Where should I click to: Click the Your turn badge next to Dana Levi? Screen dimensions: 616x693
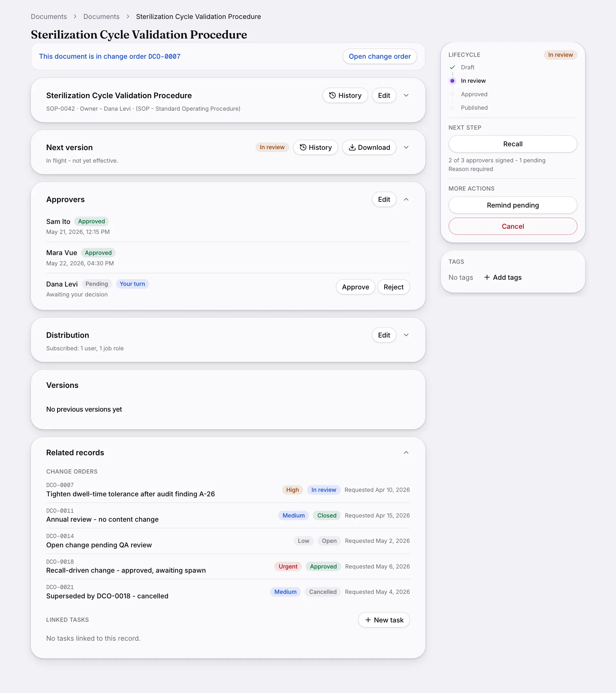click(132, 284)
